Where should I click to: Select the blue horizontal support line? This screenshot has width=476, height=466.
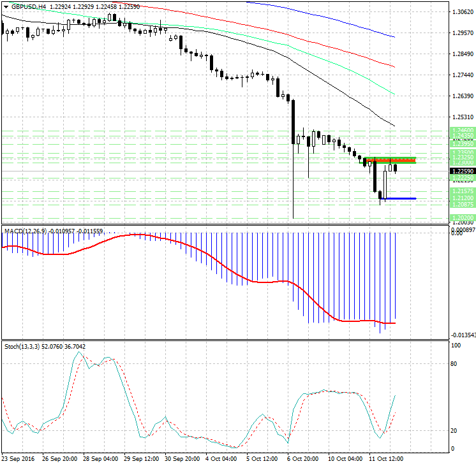[x=398, y=198]
